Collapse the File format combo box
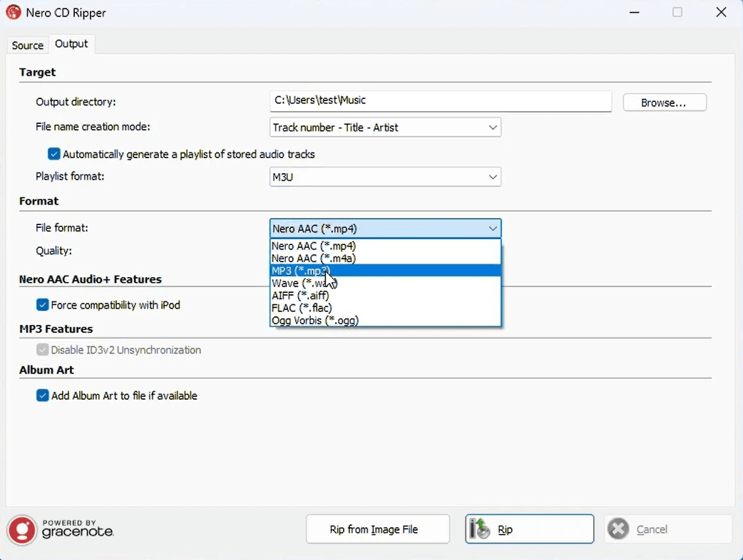This screenshot has width=743, height=560. tap(385, 229)
